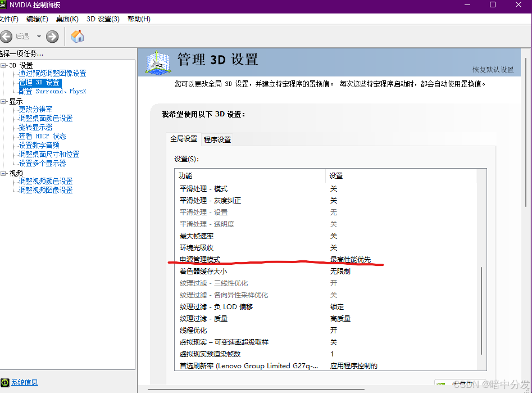
Task: Open the 3D 设置(3) menu
Action: (103, 19)
